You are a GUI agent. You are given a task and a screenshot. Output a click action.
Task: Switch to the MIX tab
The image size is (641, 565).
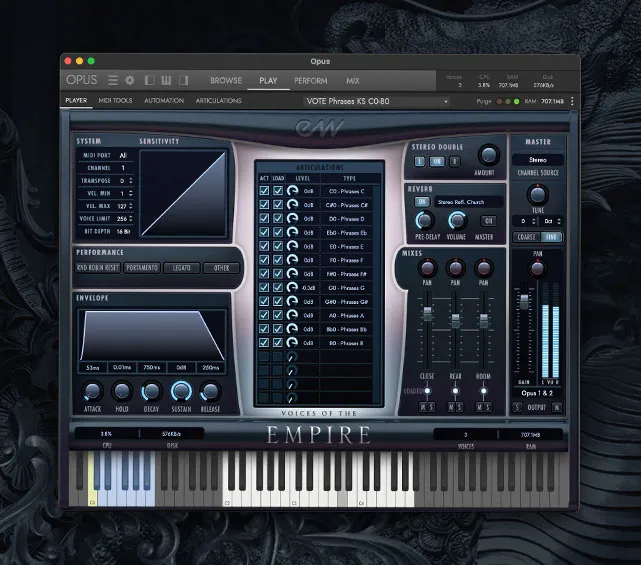coord(353,81)
